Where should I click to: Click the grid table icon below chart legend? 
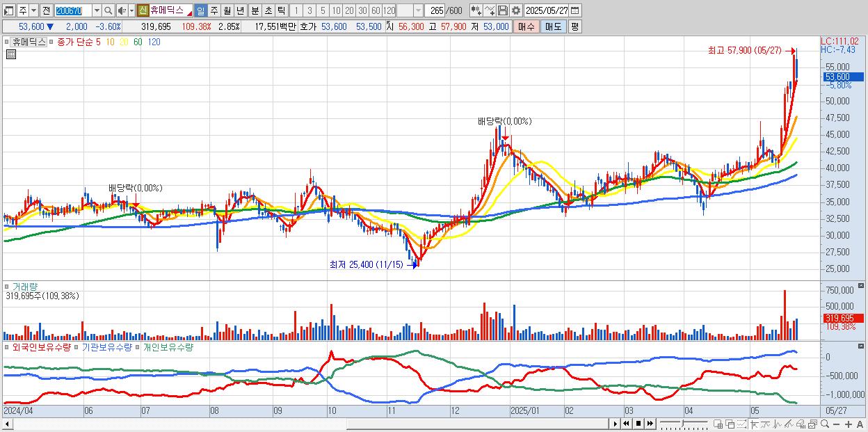point(11,54)
